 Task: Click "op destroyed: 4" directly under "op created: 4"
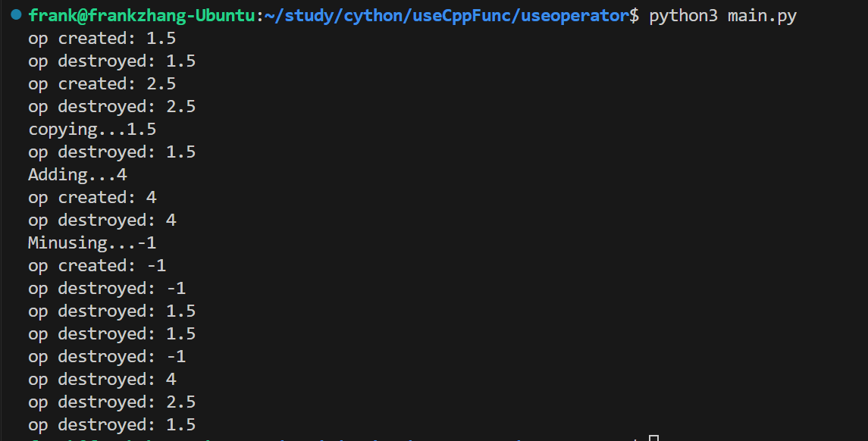point(102,220)
